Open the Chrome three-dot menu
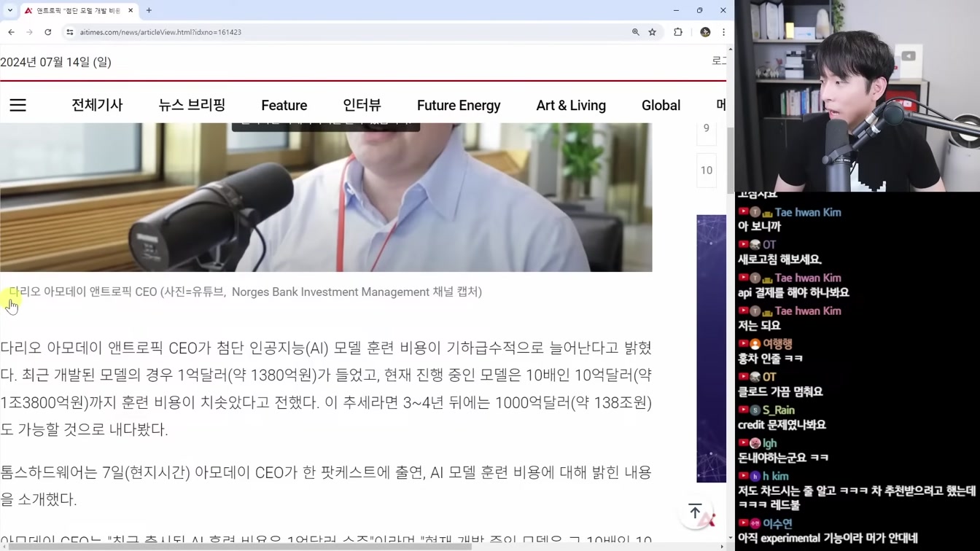Viewport: 980px width, 551px height. click(723, 32)
